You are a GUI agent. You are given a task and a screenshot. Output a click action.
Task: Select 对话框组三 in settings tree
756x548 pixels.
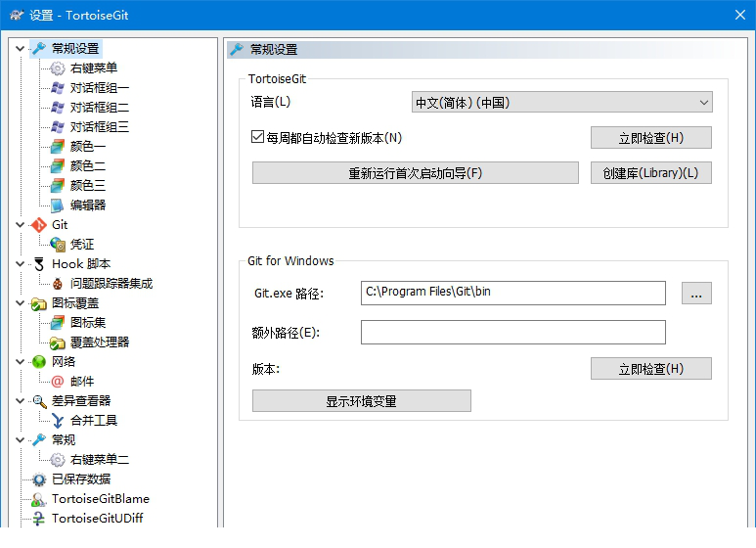(100, 127)
